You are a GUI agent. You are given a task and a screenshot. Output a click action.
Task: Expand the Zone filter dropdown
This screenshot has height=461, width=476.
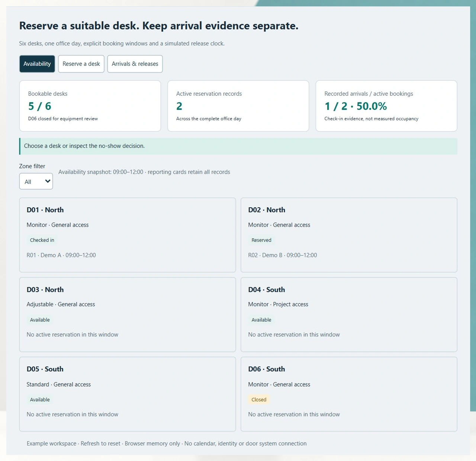[36, 182]
